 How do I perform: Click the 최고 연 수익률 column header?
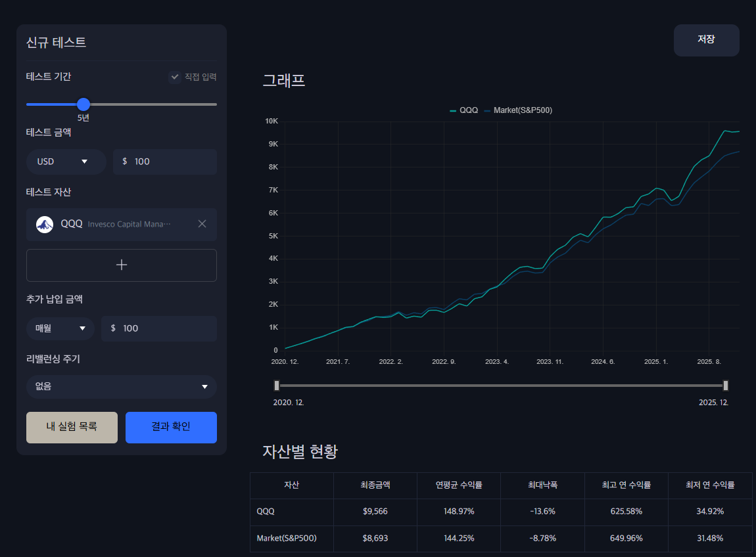[626, 485]
